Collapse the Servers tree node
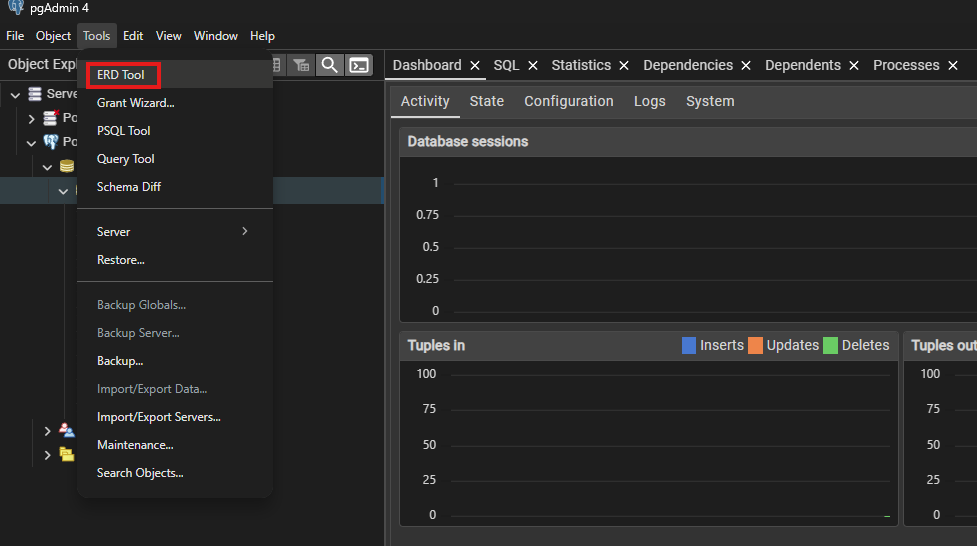 coord(15,94)
